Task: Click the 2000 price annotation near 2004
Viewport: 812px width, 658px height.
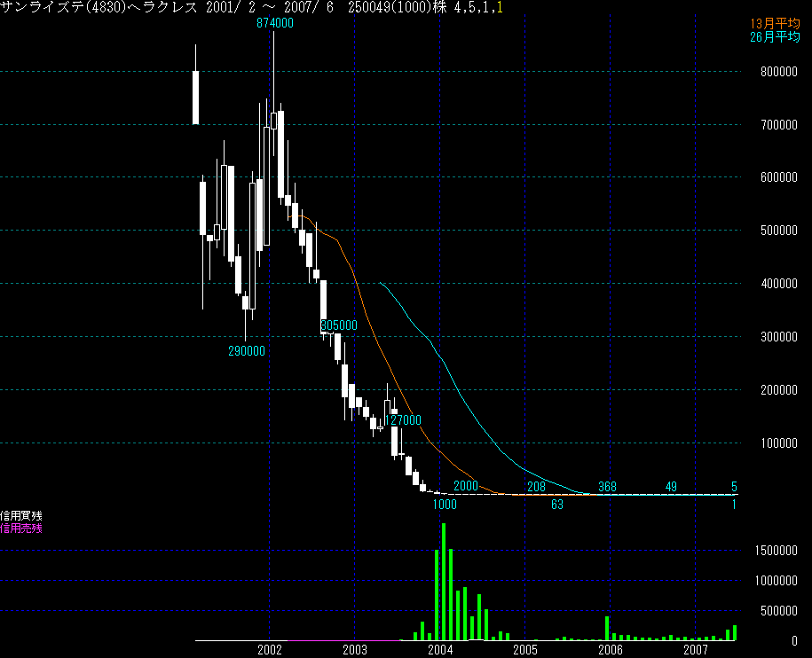Action: pyautogui.click(x=466, y=486)
